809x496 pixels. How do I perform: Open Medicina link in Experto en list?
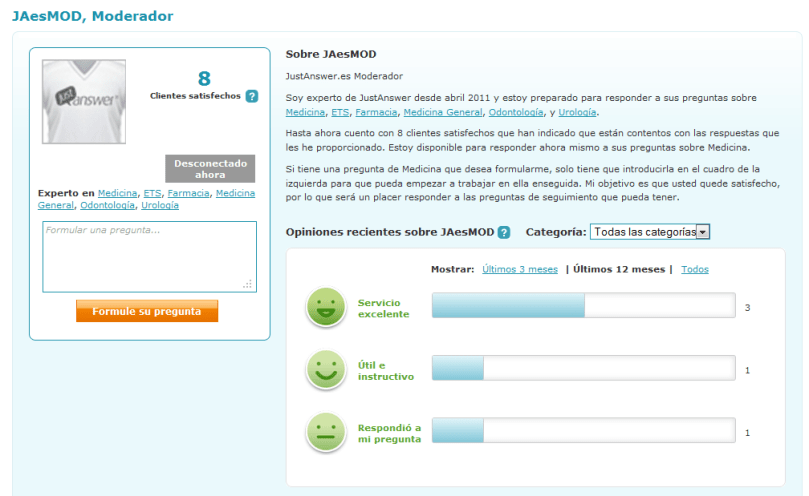[x=117, y=193]
